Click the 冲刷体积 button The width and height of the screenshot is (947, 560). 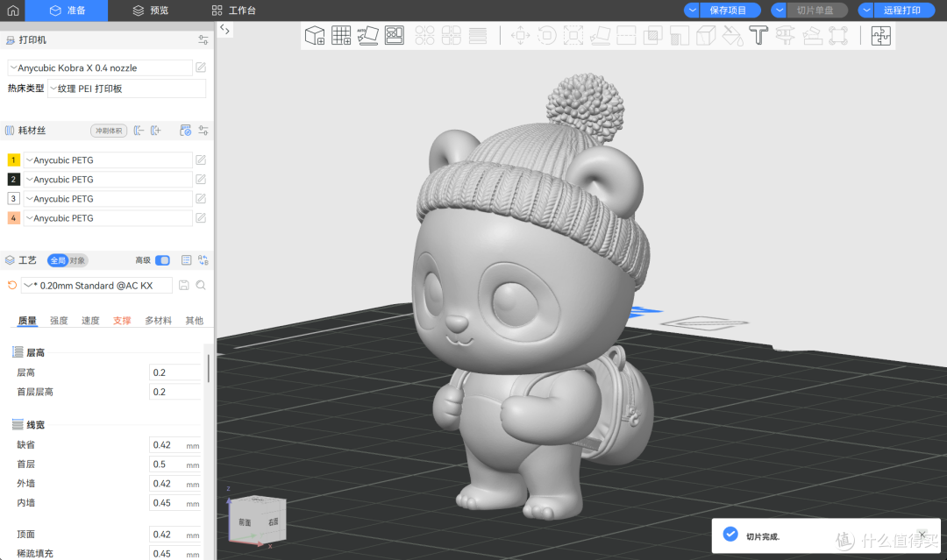pyautogui.click(x=109, y=131)
